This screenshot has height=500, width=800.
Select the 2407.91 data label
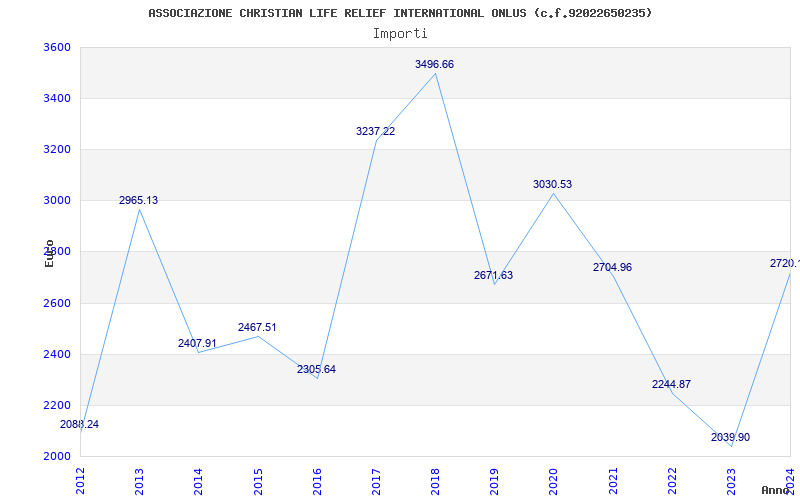tap(197, 343)
